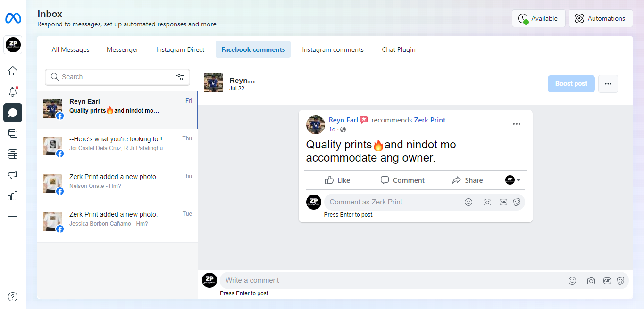Viewport: 644px width, 309px height.
Task: Open Automations button
Action: coord(601,18)
